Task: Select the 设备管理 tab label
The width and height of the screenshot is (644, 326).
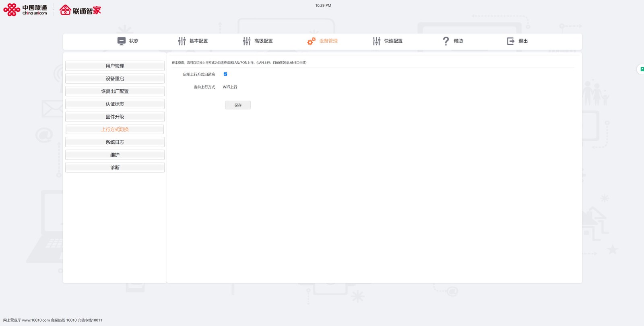Action: [328, 41]
